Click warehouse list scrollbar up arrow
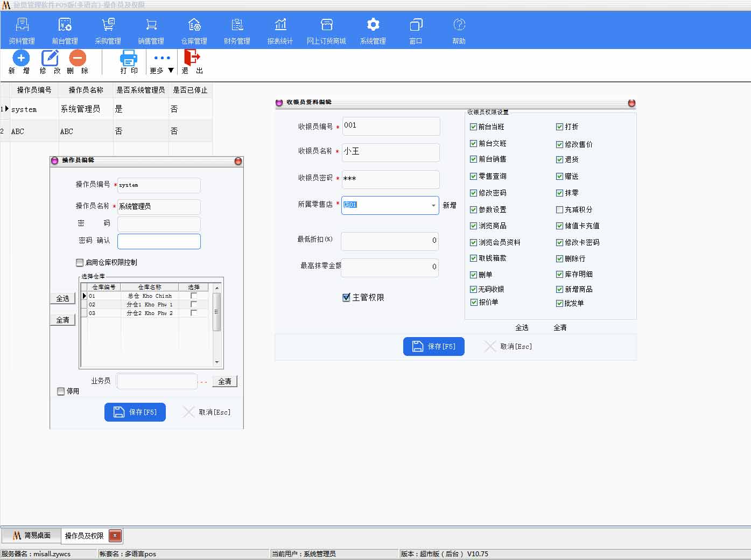 pyautogui.click(x=217, y=288)
